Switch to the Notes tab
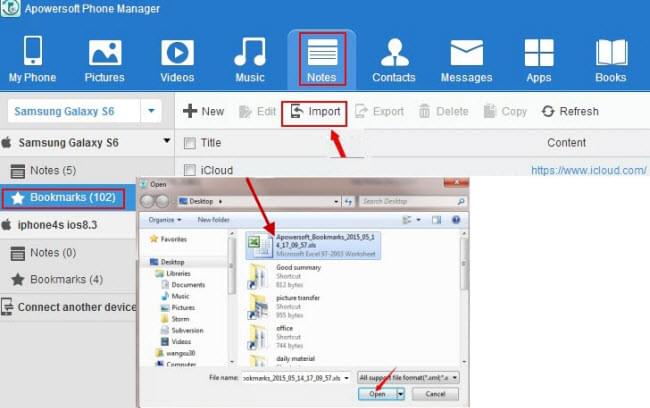The image size is (650, 408). click(x=322, y=59)
